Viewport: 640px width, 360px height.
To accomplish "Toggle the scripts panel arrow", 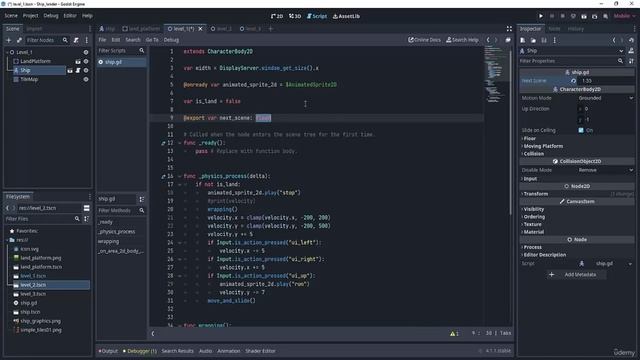I will 153,333.
